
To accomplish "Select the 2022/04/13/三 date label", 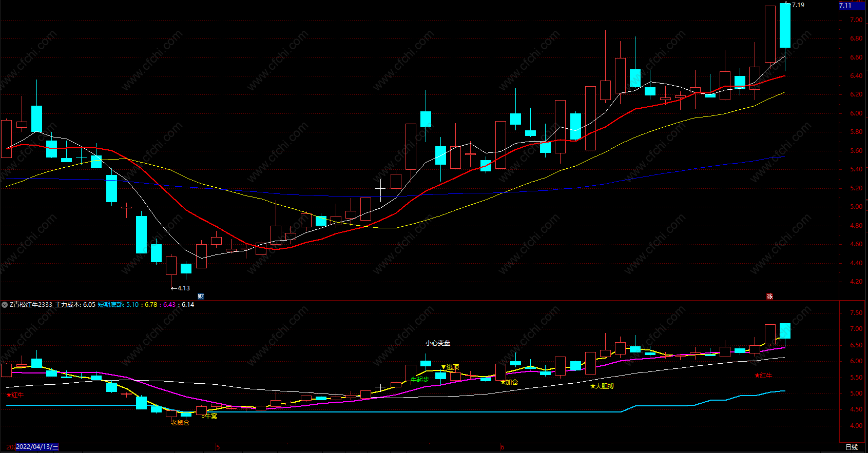I will point(37,447).
